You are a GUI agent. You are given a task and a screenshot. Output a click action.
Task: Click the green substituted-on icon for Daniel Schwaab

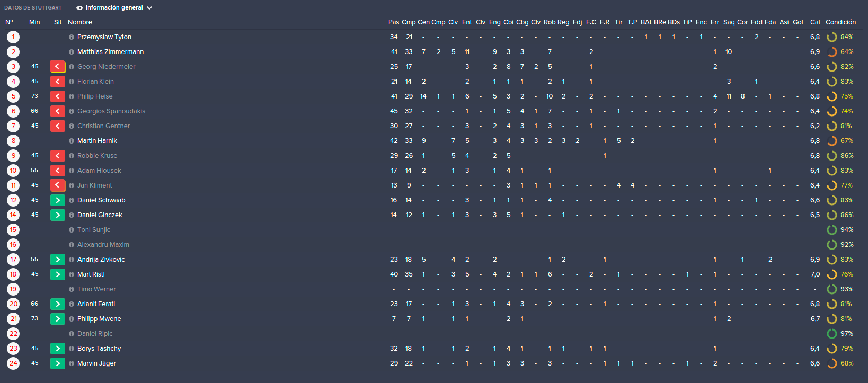click(x=58, y=200)
